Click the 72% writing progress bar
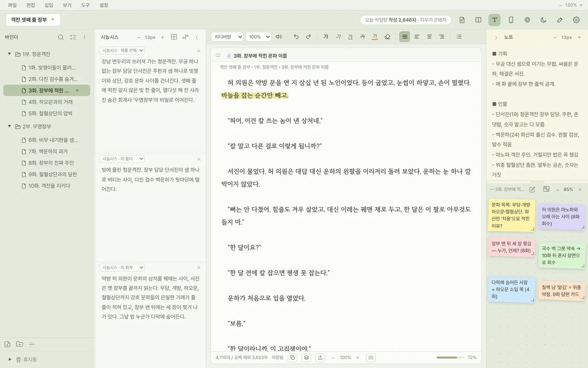 coord(451,358)
